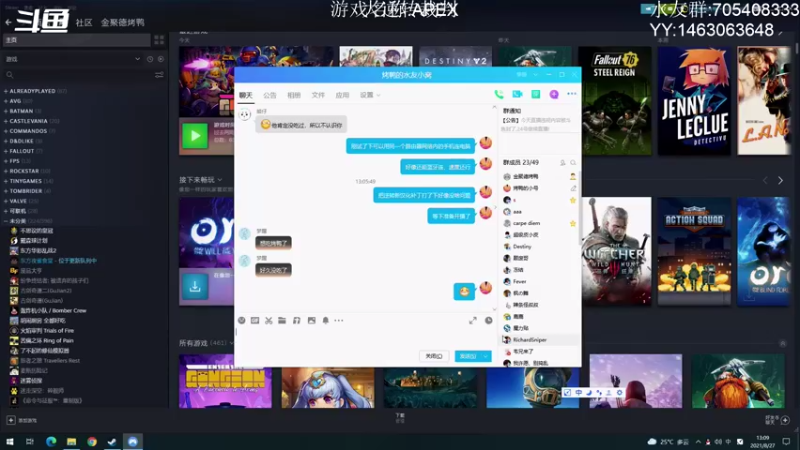Open Windows Start menu
The height and width of the screenshot is (450, 800).
[9, 441]
